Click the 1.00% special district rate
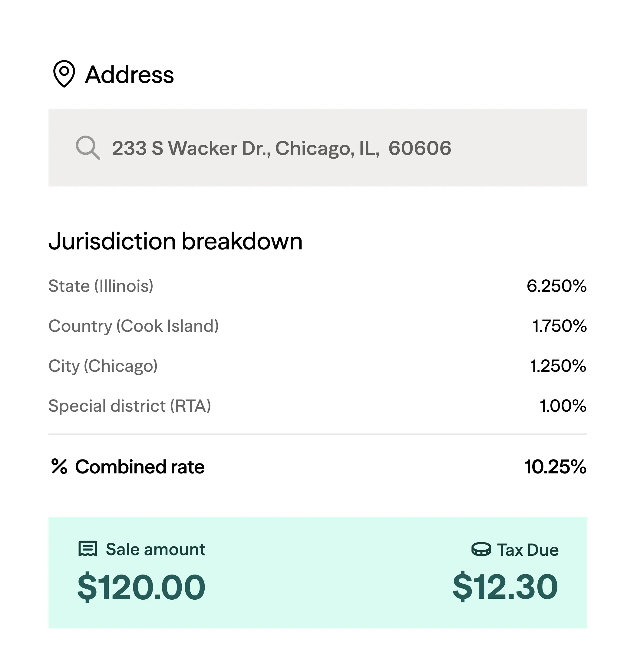Image resolution: width=637 pixels, height=672 pixels. click(x=563, y=406)
